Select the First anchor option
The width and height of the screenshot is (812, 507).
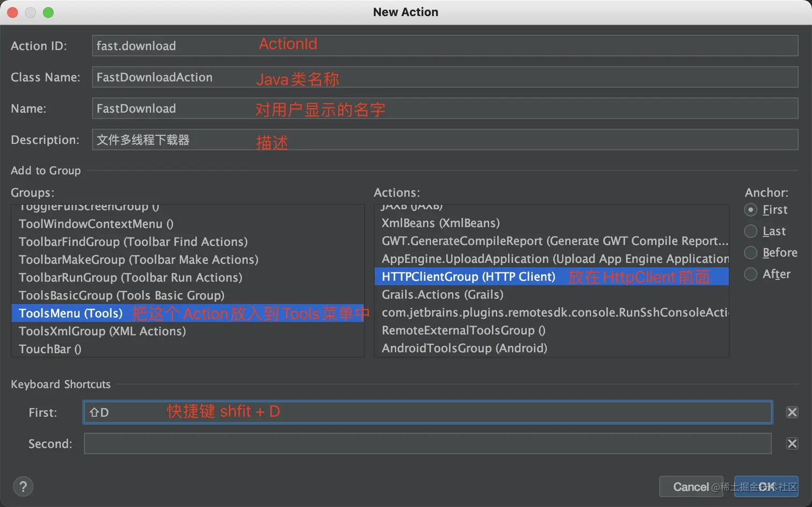coord(751,209)
